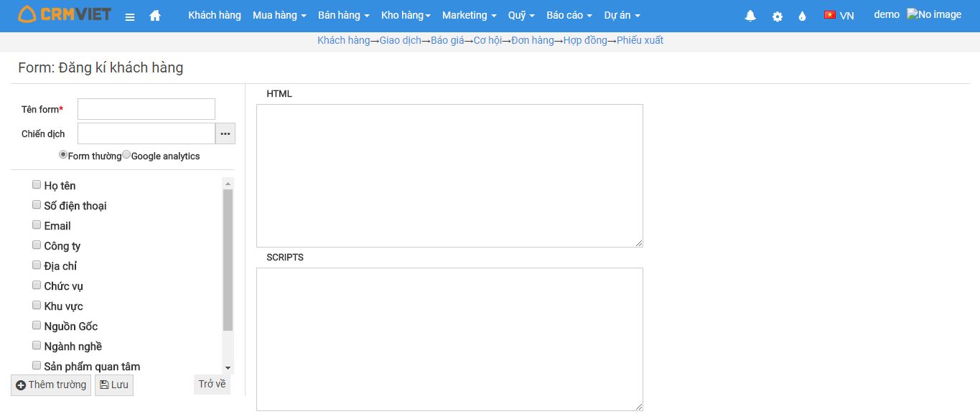Check the Ngành nghề field

tap(37, 345)
